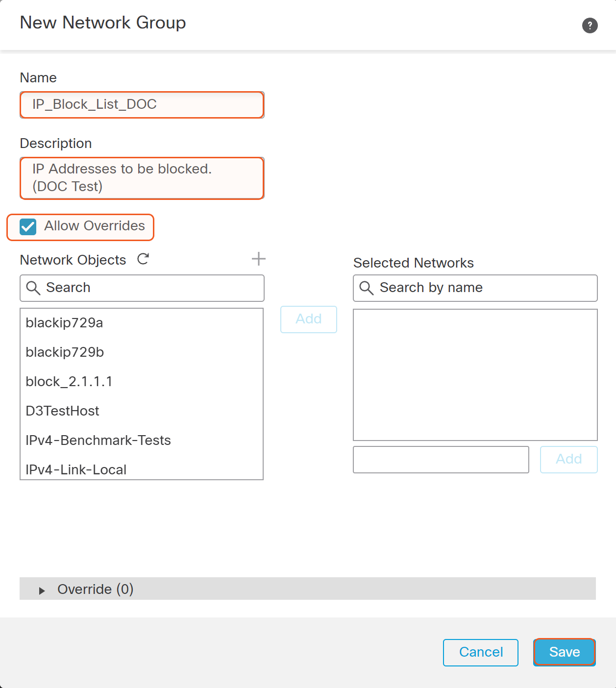Click into the Description text box

click(142, 178)
